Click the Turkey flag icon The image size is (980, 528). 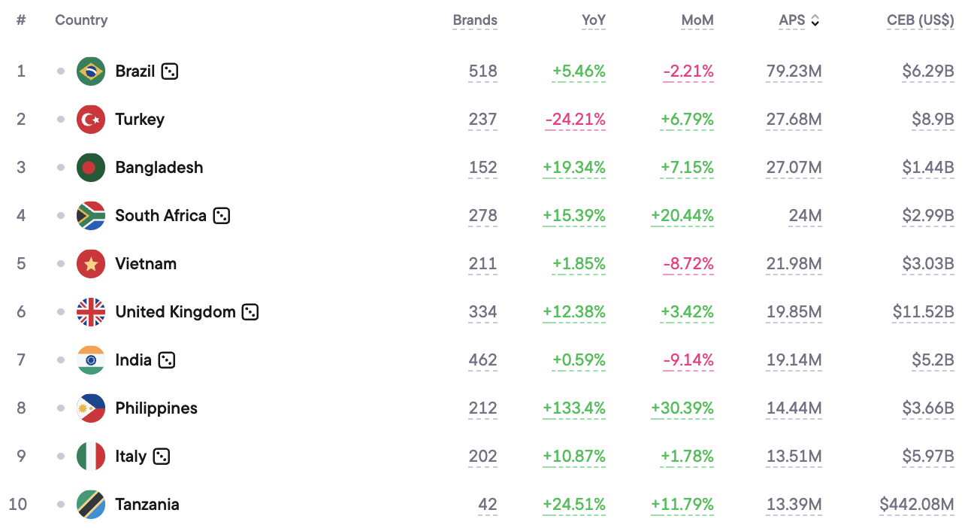point(91,120)
